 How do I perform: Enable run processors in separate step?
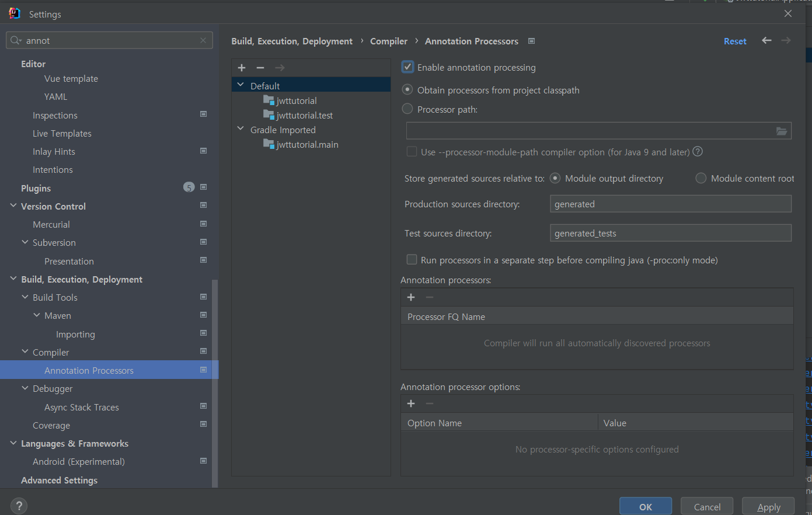(412, 260)
